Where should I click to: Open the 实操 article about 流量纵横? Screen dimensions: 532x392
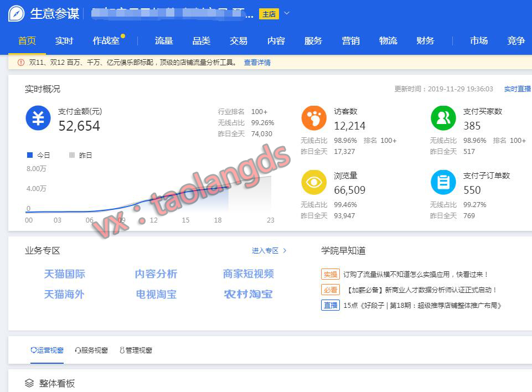tap(416, 274)
